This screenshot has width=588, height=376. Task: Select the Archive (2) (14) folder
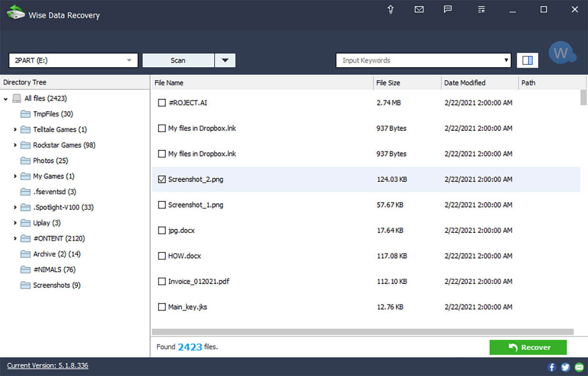click(57, 254)
